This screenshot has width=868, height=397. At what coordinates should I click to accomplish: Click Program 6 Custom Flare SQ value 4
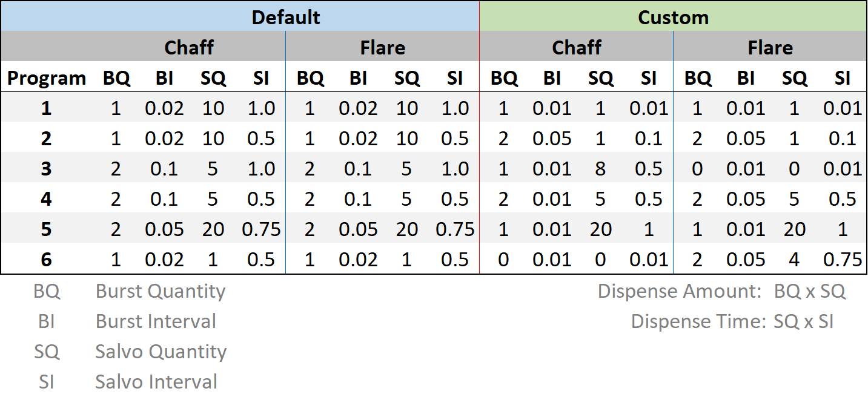(794, 260)
